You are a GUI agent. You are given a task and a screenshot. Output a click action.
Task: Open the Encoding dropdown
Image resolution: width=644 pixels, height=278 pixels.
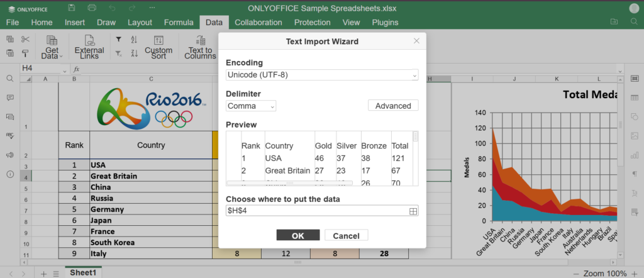tap(321, 75)
